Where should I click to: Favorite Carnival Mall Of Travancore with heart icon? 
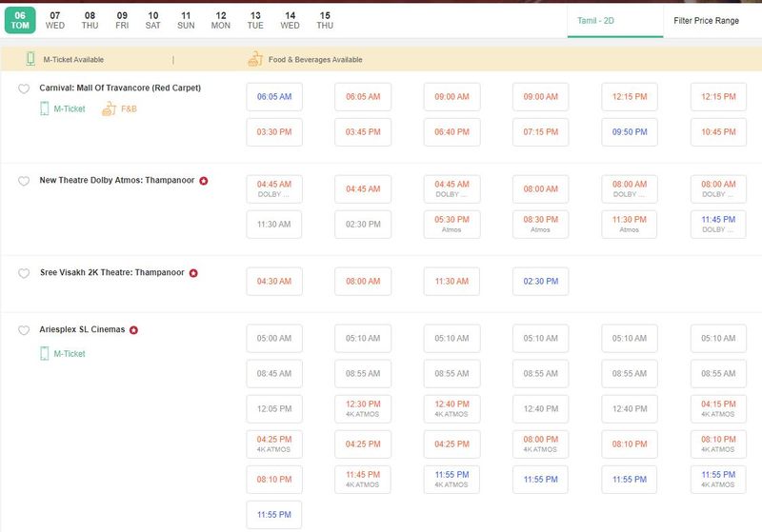pos(24,89)
